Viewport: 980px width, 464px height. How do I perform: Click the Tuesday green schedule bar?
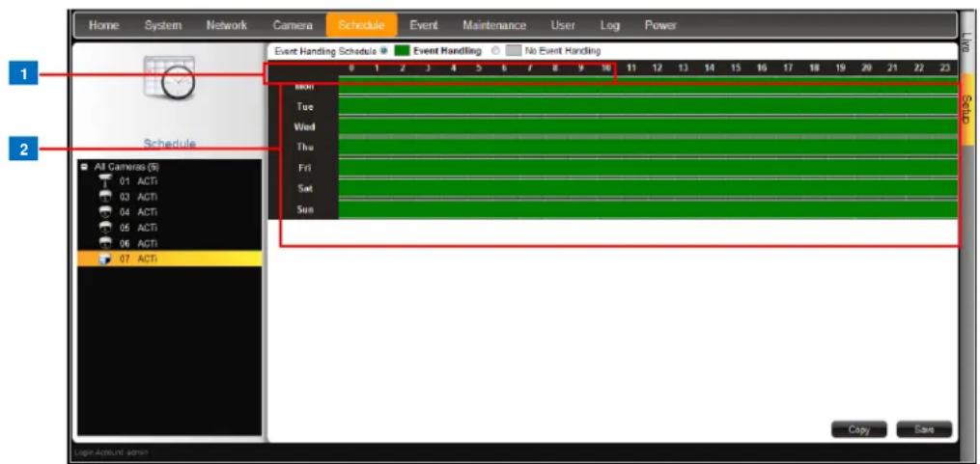pos(648,106)
